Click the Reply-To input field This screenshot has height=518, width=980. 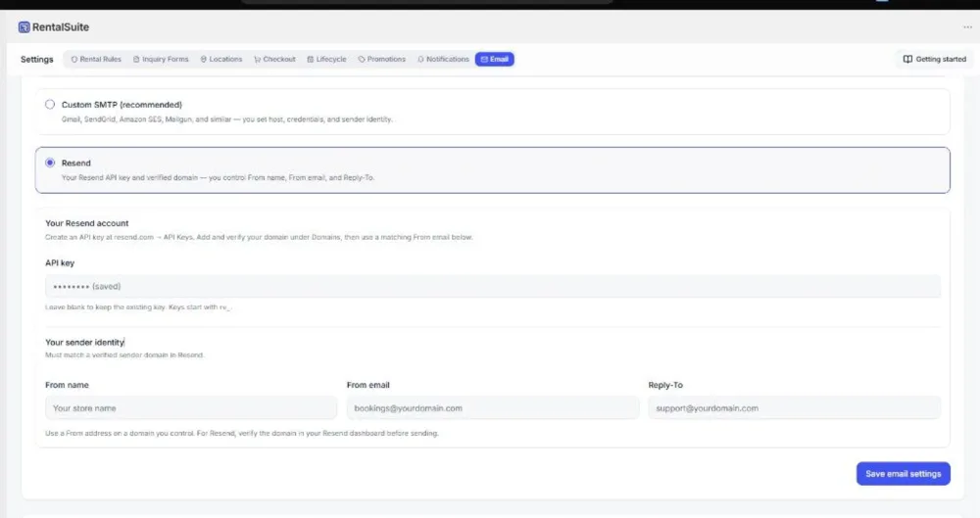pyautogui.click(x=794, y=408)
